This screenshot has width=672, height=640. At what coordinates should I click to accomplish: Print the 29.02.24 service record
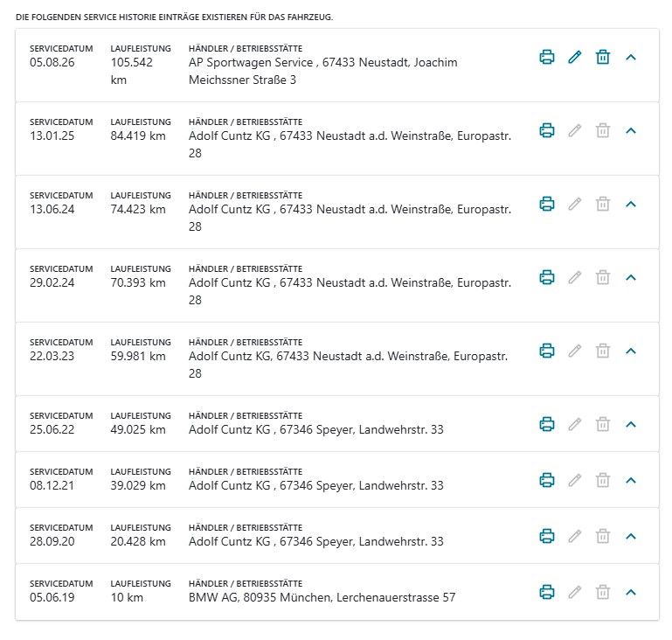546,277
